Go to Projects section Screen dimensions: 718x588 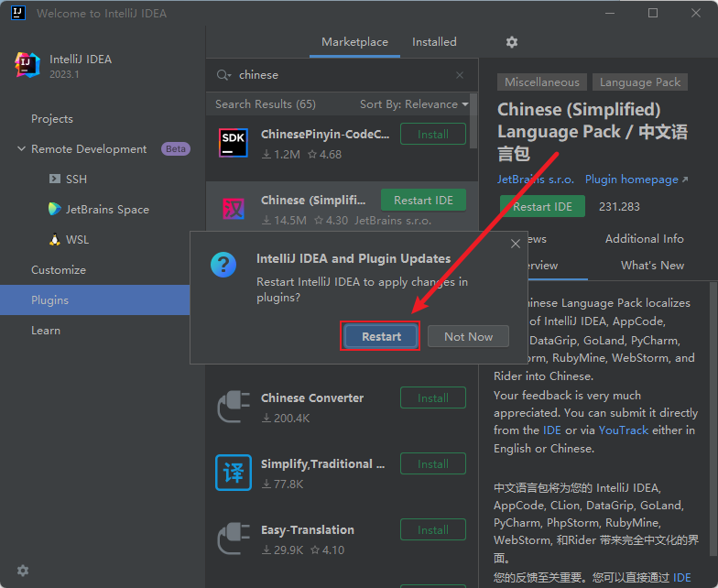pos(52,119)
